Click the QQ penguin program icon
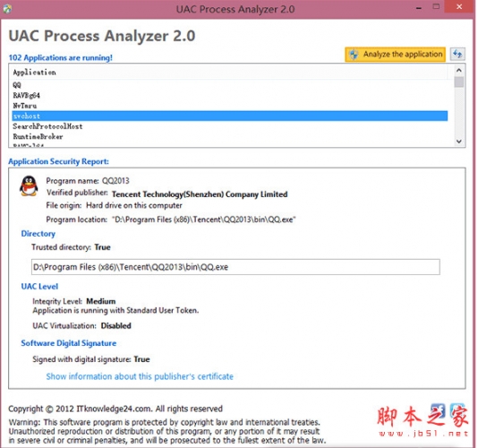This screenshot has width=478, height=448. [x=29, y=185]
